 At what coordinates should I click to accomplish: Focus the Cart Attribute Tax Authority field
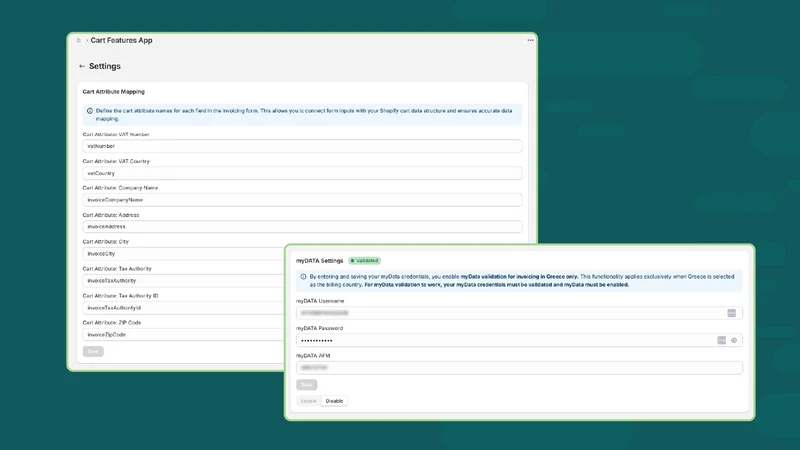pyautogui.click(x=184, y=281)
